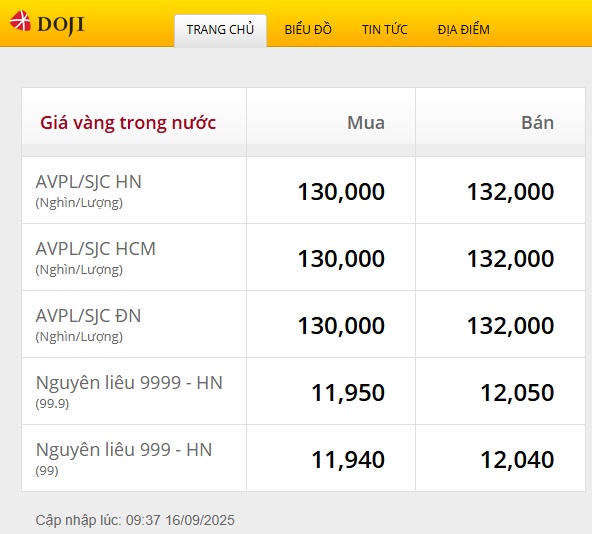
Task: Select the AVPL/SJC HN row label
Action: pos(88,182)
